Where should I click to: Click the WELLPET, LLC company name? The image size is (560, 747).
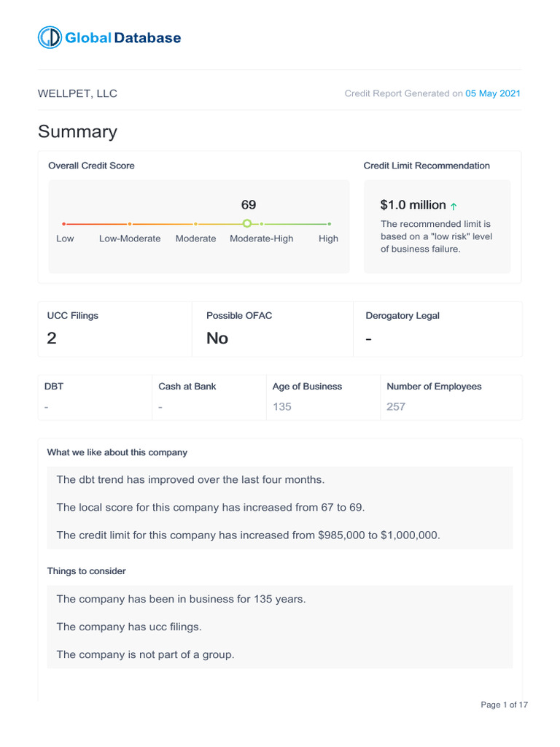(x=77, y=93)
